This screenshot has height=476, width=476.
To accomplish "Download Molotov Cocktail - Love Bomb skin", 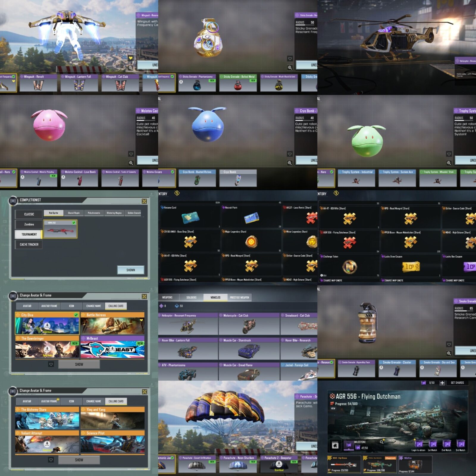I will [63, 177].
